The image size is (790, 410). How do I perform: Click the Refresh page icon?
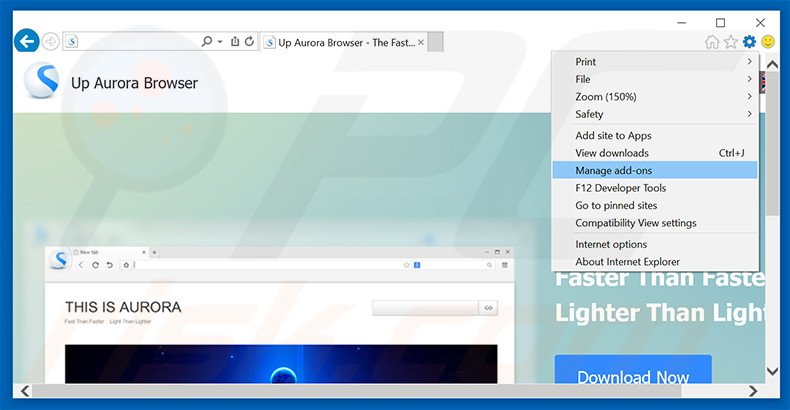point(249,41)
